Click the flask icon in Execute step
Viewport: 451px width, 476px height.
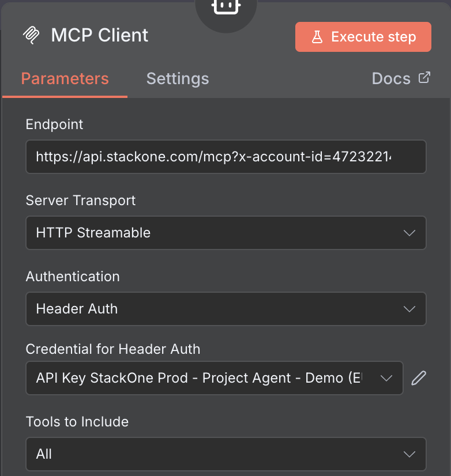tap(317, 37)
